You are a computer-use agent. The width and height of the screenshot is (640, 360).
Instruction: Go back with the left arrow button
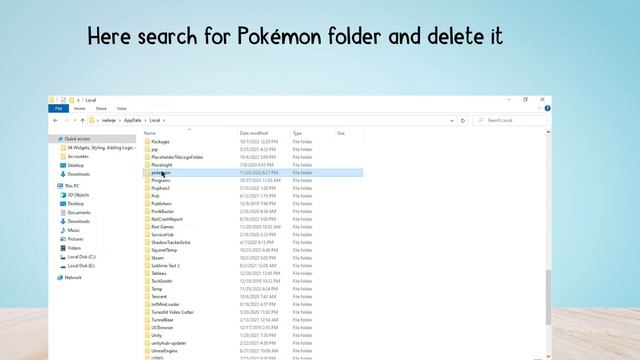[56, 120]
